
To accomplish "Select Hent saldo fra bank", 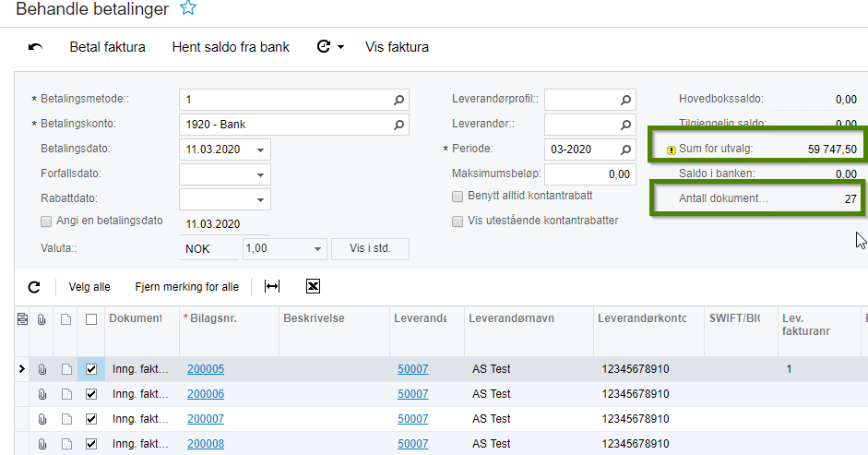I will pyautogui.click(x=231, y=47).
